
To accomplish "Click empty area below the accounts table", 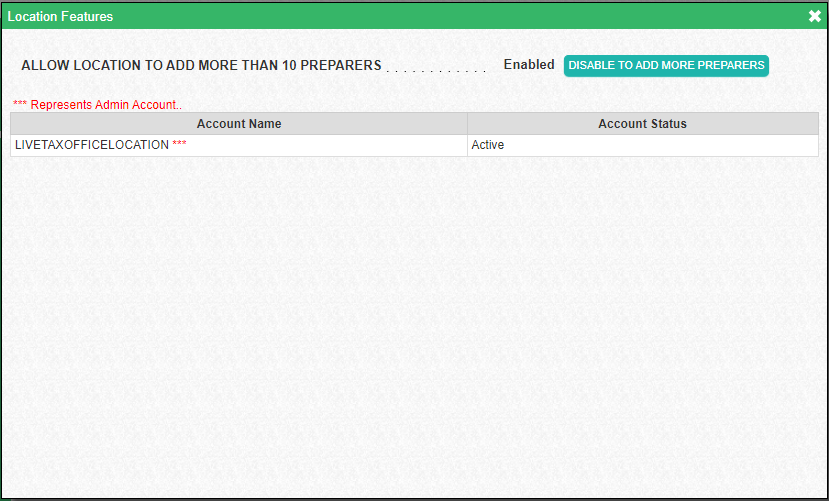I will (x=414, y=320).
